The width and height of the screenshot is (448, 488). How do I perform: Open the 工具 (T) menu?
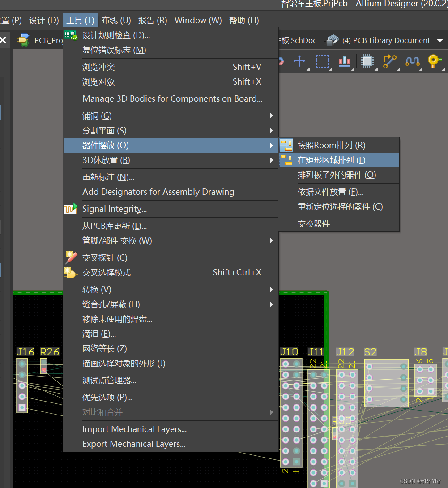pos(80,21)
